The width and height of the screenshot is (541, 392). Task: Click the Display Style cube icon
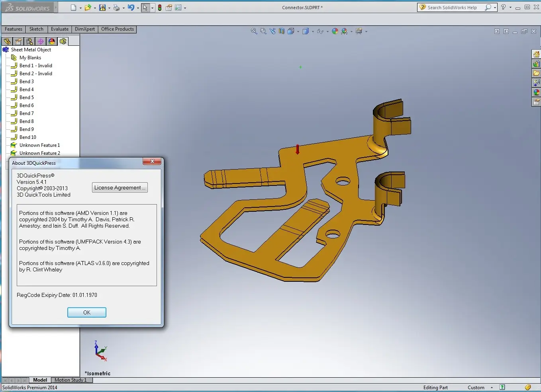[x=306, y=31]
